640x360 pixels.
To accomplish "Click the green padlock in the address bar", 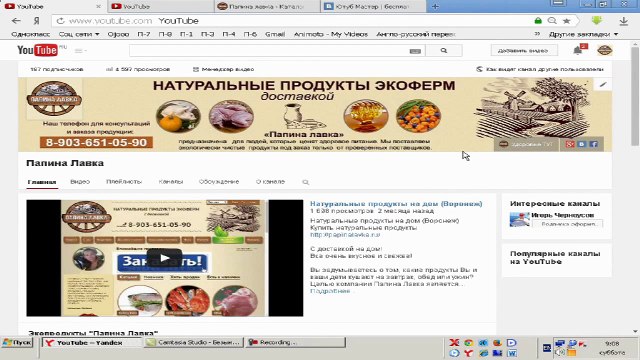I will pyautogui.click(x=538, y=21).
